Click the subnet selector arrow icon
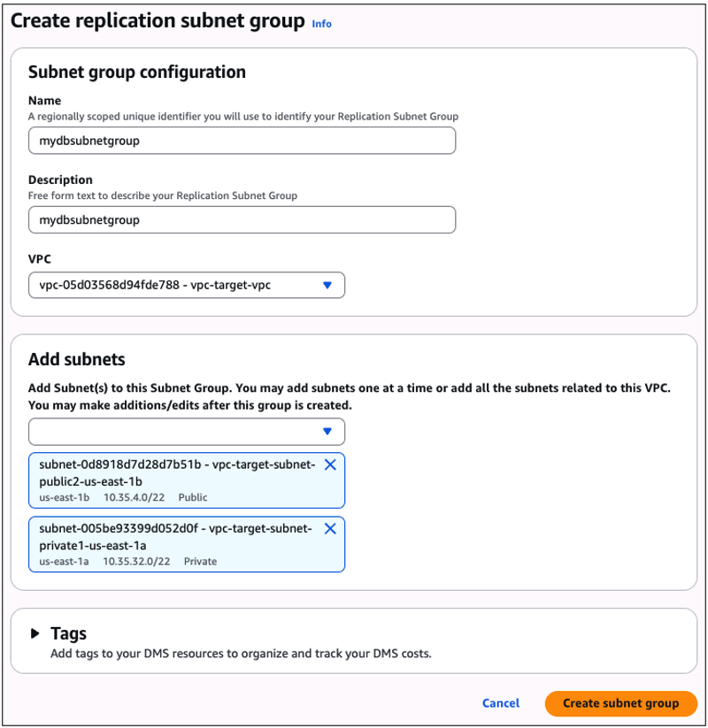Screen dimensions: 708x728 click(327, 432)
